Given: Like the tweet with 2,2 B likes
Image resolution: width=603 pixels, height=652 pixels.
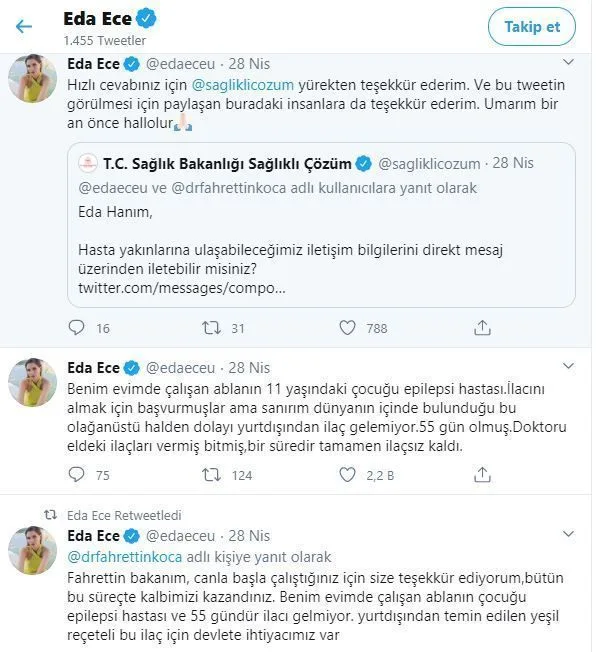Looking at the screenshot, I should pyautogui.click(x=347, y=474).
